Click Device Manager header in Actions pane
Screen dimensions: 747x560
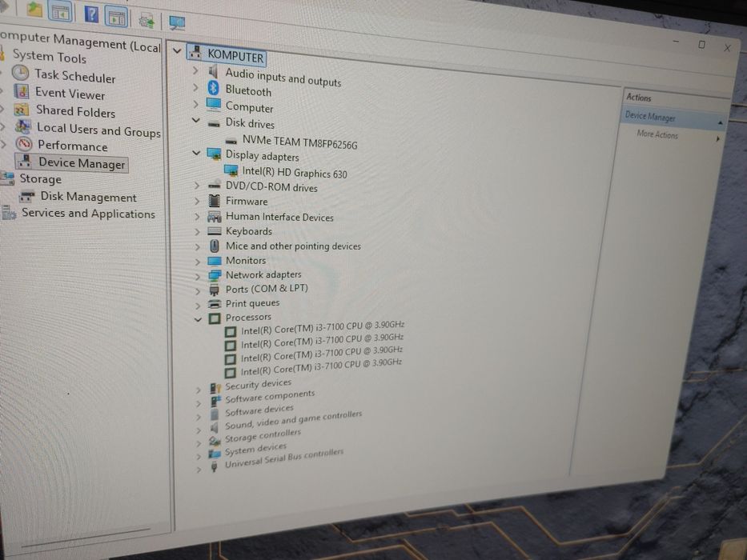tap(650, 116)
